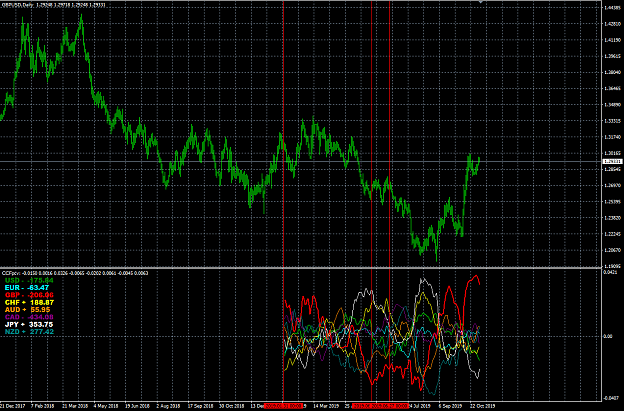
Task: Click the 1.26970 price axis label
Action: (x=613, y=185)
